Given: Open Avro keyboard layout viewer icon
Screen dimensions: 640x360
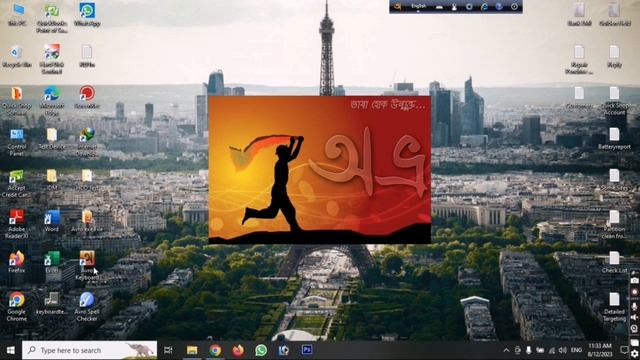Looking at the screenshot, I should click(439, 7).
